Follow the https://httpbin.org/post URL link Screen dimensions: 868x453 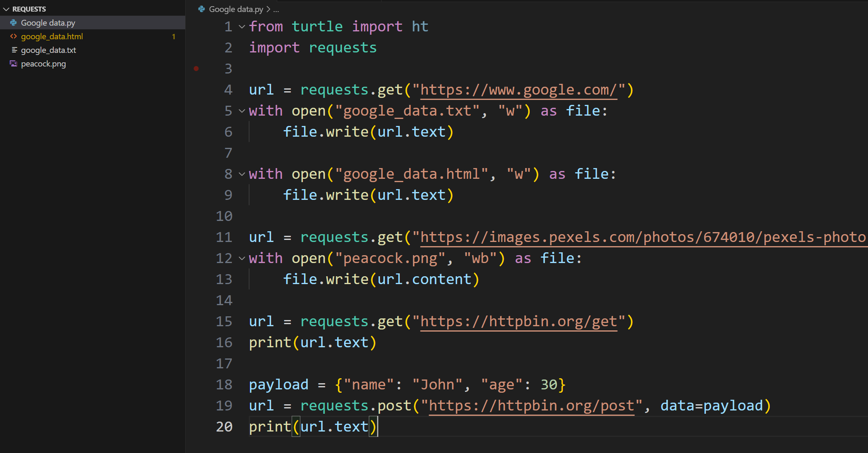click(531, 406)
